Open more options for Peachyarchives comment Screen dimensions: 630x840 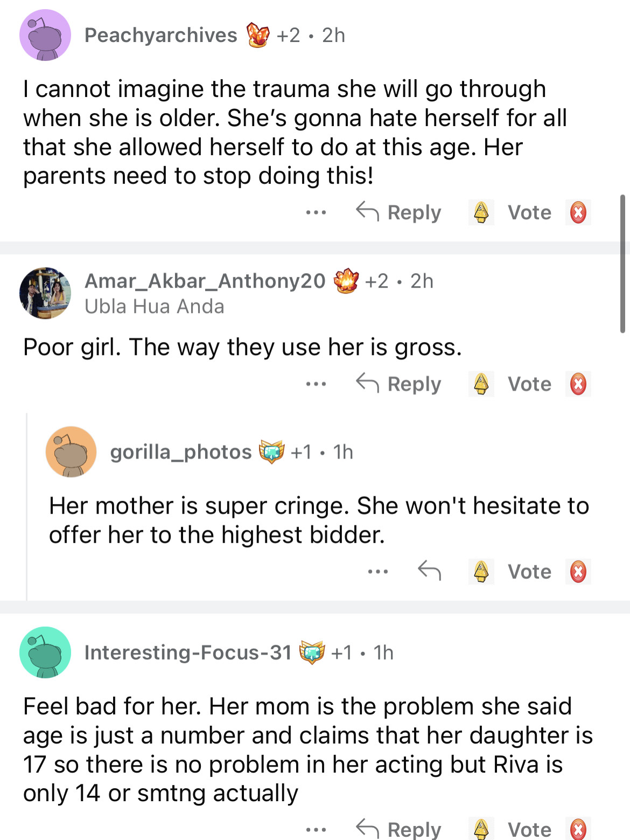316,212
